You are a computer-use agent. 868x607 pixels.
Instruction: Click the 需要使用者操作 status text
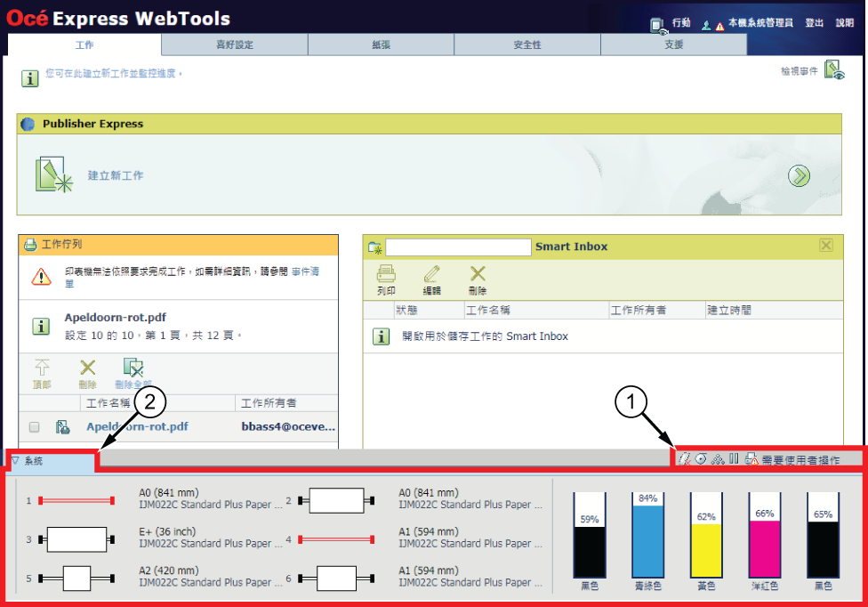coord(800,459)
